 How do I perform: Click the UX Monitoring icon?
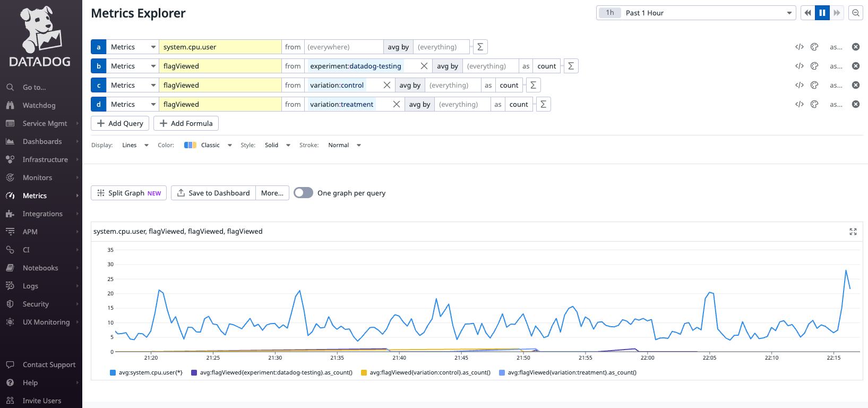[10, 322]
